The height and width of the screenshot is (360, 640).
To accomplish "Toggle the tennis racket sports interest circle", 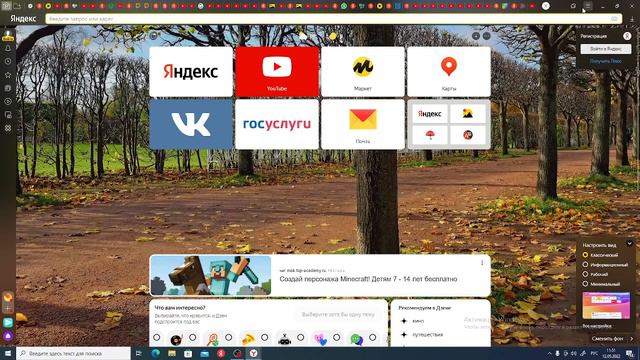I will pos(229,338).
